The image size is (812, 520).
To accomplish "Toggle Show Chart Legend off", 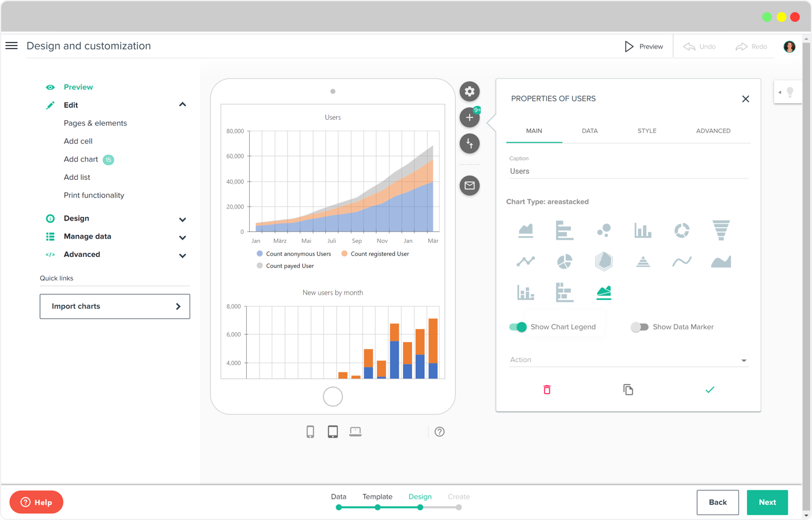I will (518, 327).
